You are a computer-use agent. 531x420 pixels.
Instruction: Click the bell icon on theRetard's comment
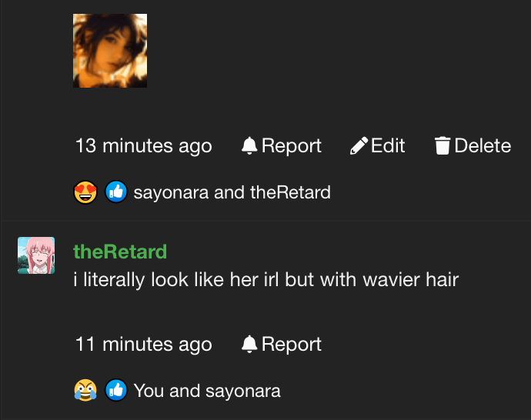point(249,344)
